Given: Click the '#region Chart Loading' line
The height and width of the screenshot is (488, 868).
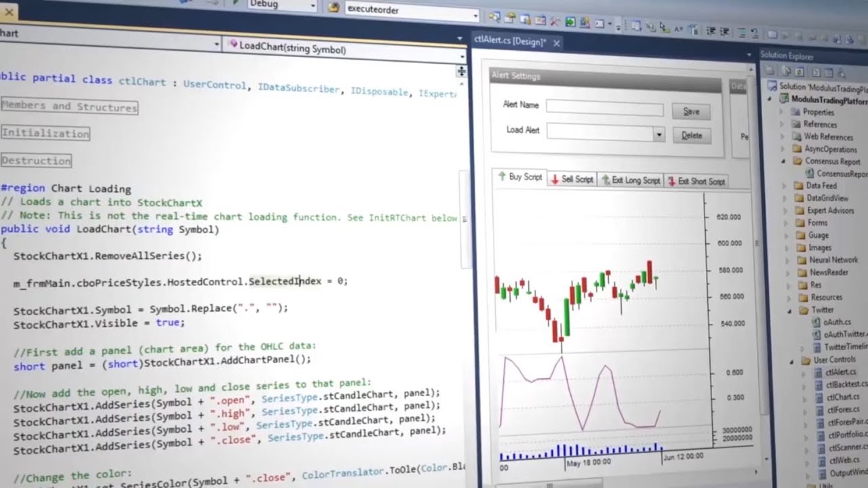Looking at the screenshot, I should (66, 188).
